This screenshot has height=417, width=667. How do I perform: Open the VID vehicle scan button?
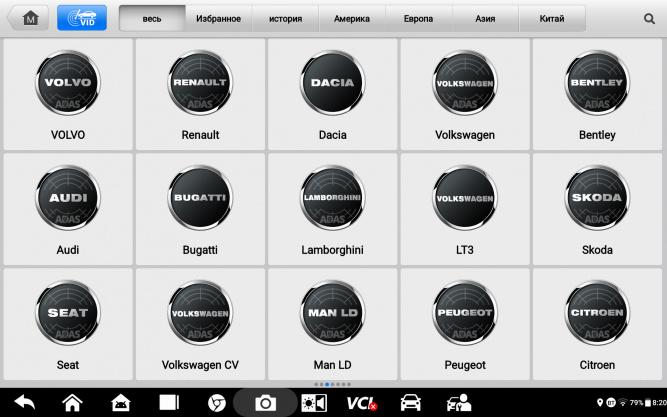(82, 18)
